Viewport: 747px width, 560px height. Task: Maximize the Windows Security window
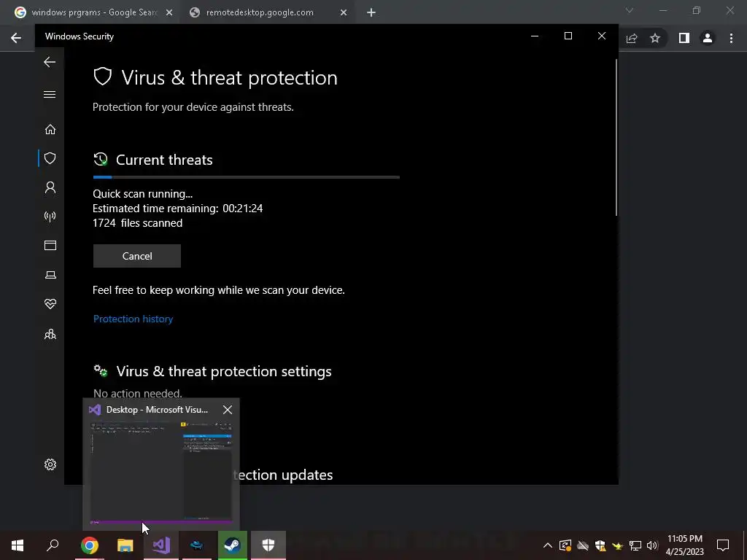(568, 36)
